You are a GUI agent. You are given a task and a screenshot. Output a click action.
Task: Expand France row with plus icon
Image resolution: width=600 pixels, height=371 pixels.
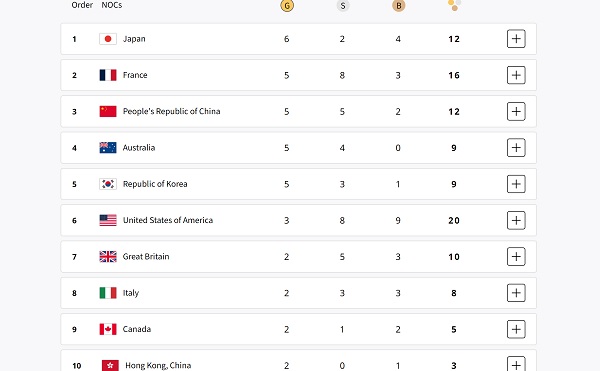pos(516,75)
